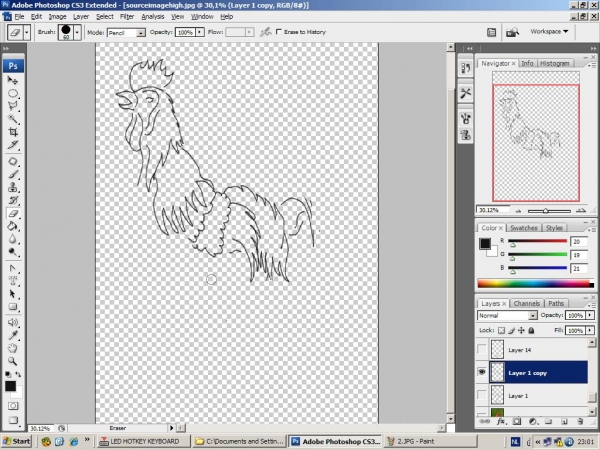
Task: Select the Path Selection tool
Action: click(13, 294)
